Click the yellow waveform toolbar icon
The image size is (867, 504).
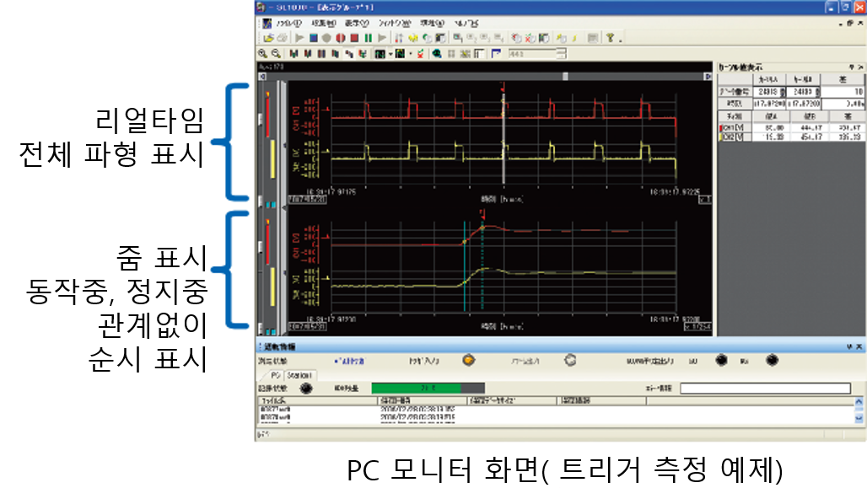pos(413,38)
